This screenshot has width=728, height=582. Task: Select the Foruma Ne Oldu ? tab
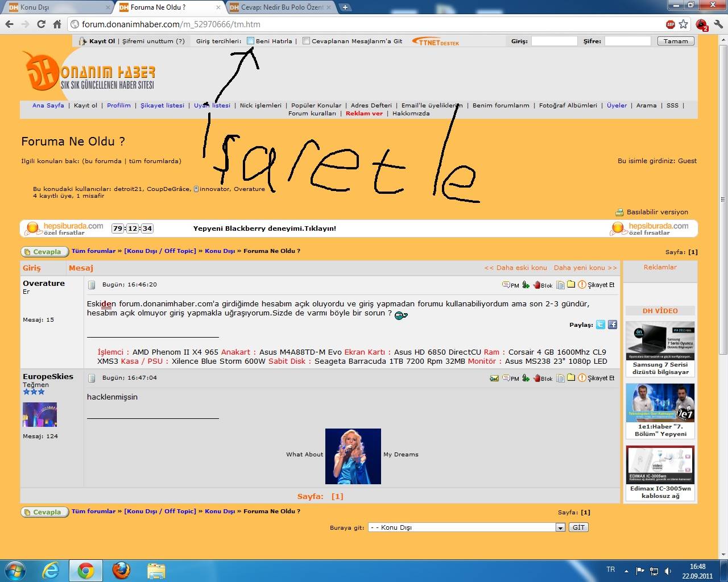(170, 7)
